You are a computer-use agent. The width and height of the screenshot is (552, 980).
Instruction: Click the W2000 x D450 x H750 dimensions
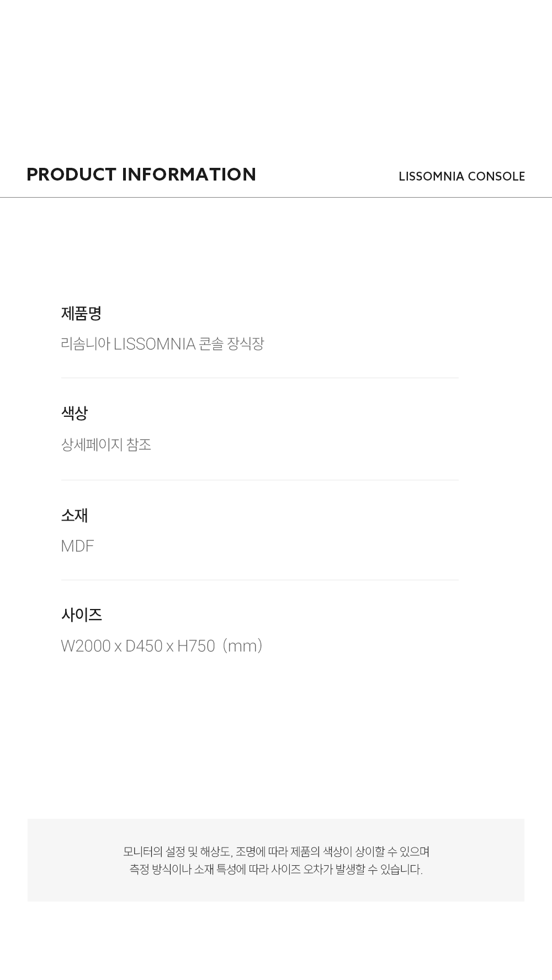point(138,646)
